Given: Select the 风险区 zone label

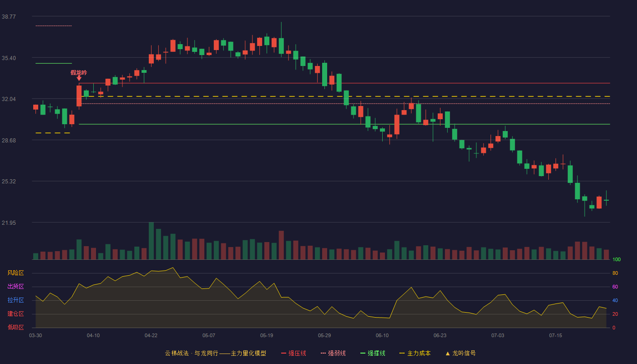Looking at the screenshot, I should (15, 273).
